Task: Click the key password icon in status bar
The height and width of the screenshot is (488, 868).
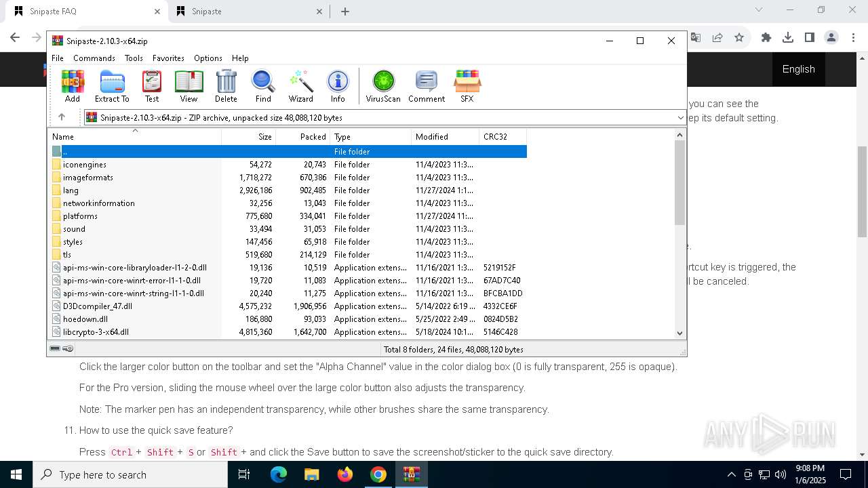Action: coord(68,349)
